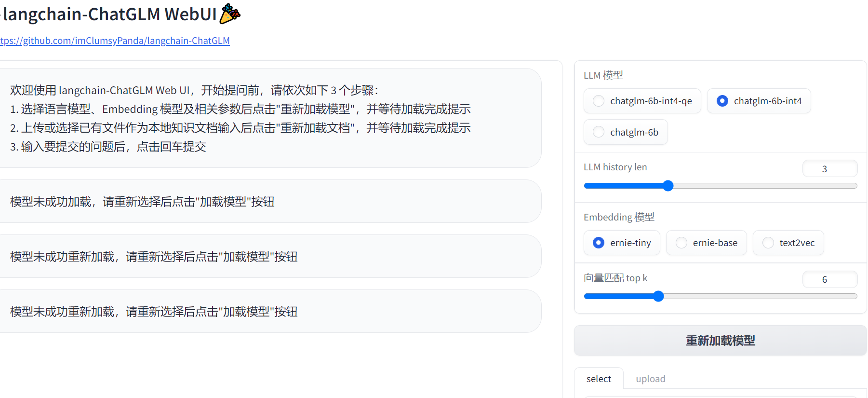Choose the ernie-base embedding model
The image size is (868, 398).
[x=706, y=243]
